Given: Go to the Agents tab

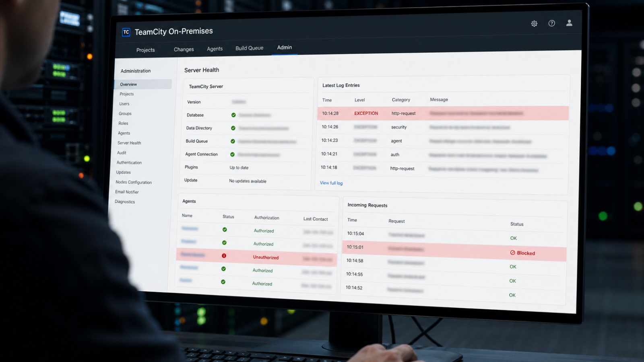Looking at the screenshot, I should coord(215,49).
